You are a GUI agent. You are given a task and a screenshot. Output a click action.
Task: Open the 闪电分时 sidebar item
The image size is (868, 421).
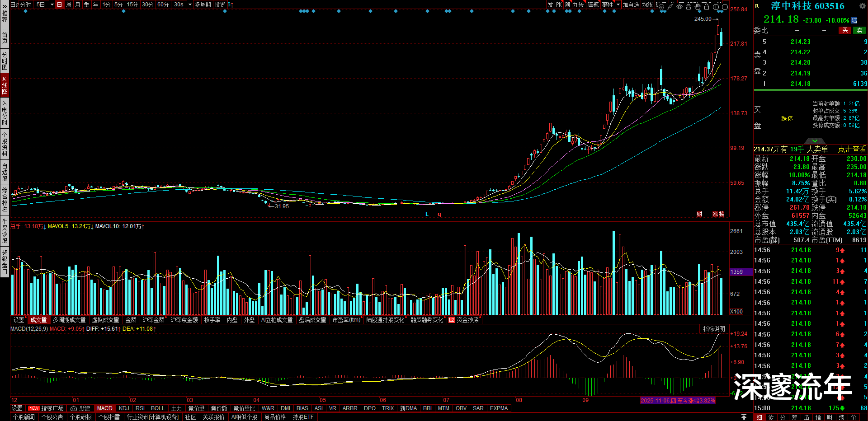[5, 113]
